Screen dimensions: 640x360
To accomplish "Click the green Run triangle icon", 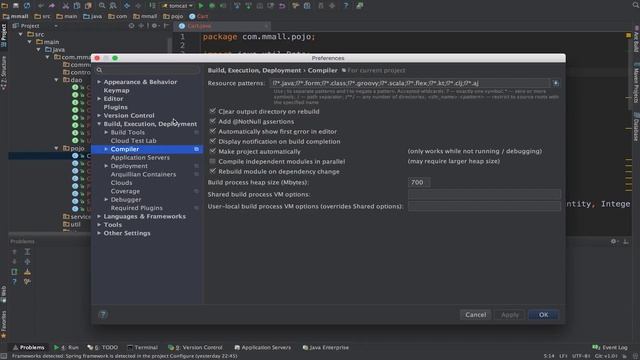I will click(x=201, y=6).
